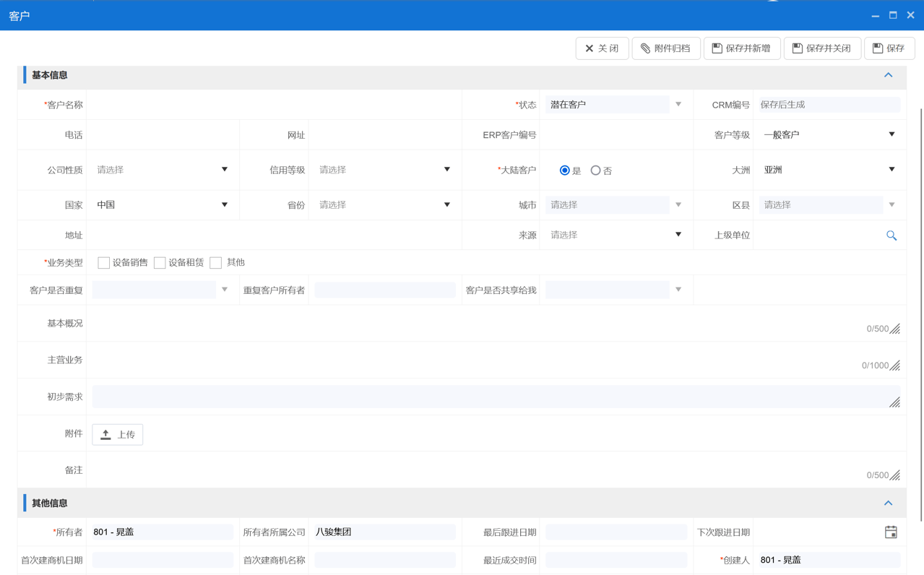924x575 pixels.
Task: Click the 上传 attachment upload button
Action: [x=118, y=434]
